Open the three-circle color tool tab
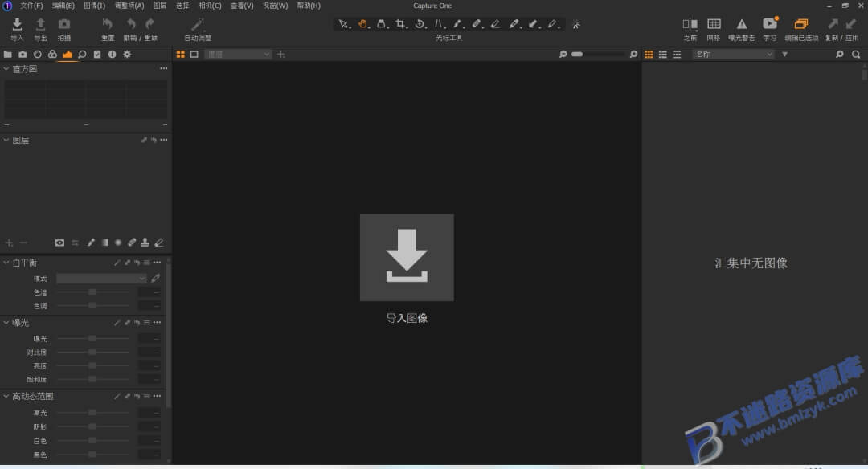The image size is (868, 469). point(52,54)
